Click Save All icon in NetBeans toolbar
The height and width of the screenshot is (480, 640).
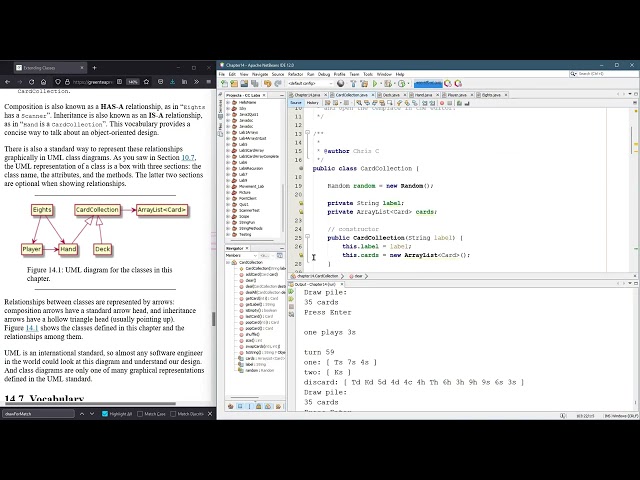[255, 84]
